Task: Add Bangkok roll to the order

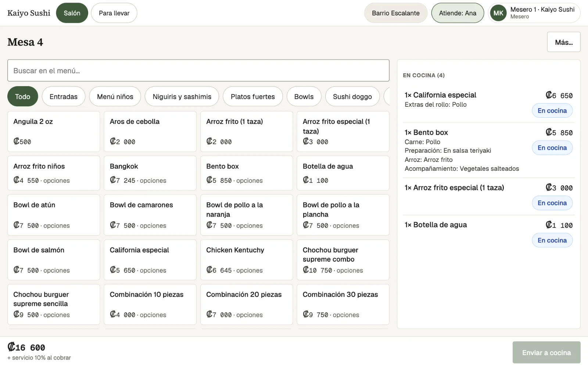Action: [x=150, y=173]
